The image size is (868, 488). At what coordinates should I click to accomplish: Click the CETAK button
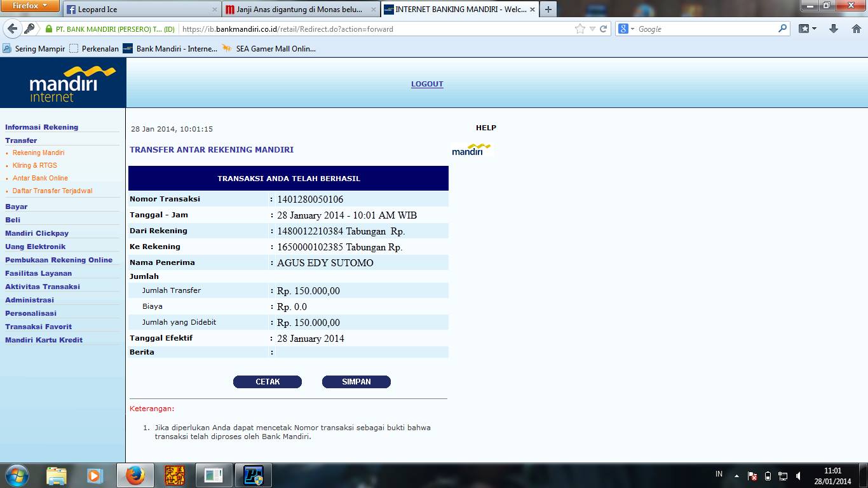coord(268,382)
